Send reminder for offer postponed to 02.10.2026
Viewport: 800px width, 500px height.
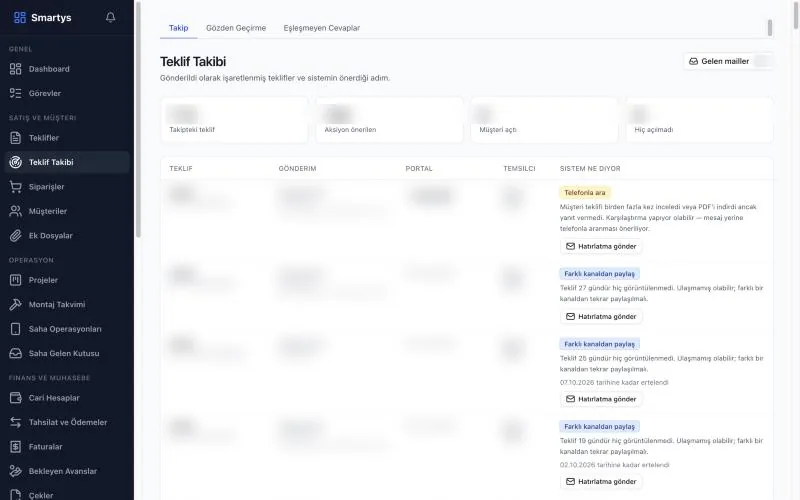click(601, 482)
